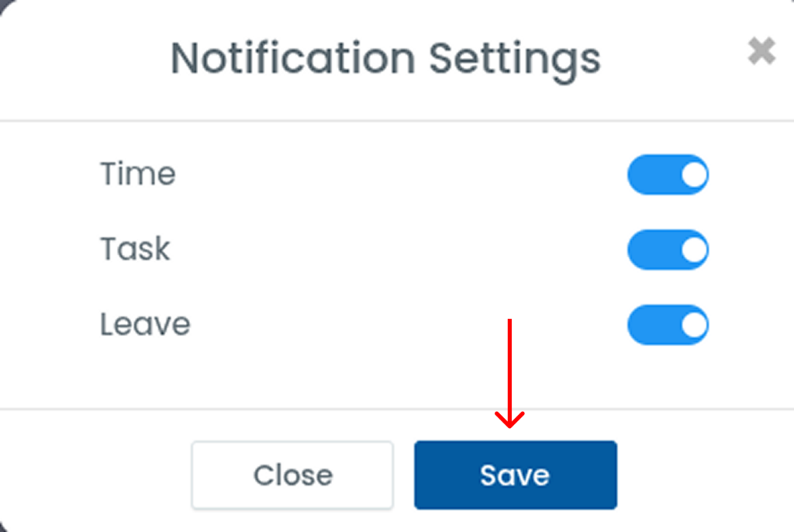Switch off notifications for Task

(x=668, y=250)
